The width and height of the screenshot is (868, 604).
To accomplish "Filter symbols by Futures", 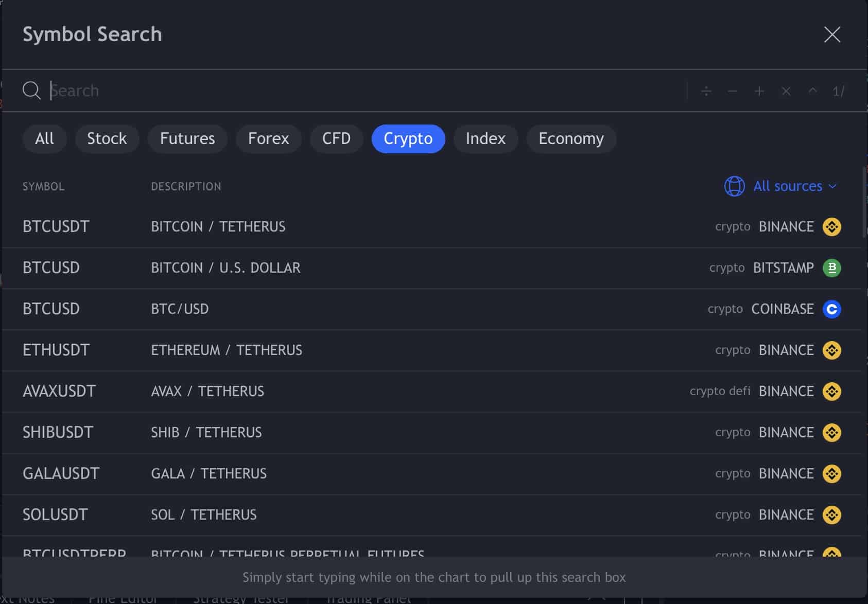I will tap(187, 138).
